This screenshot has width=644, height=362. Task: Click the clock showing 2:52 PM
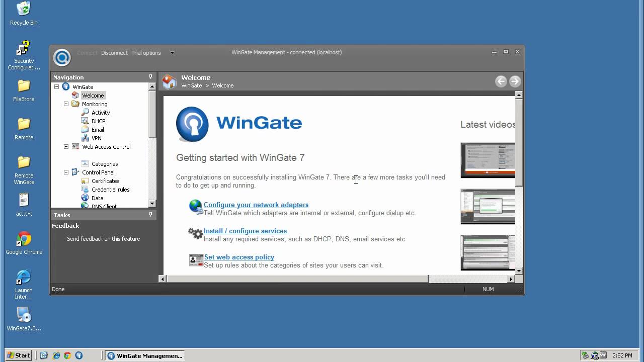coord(622,355)
